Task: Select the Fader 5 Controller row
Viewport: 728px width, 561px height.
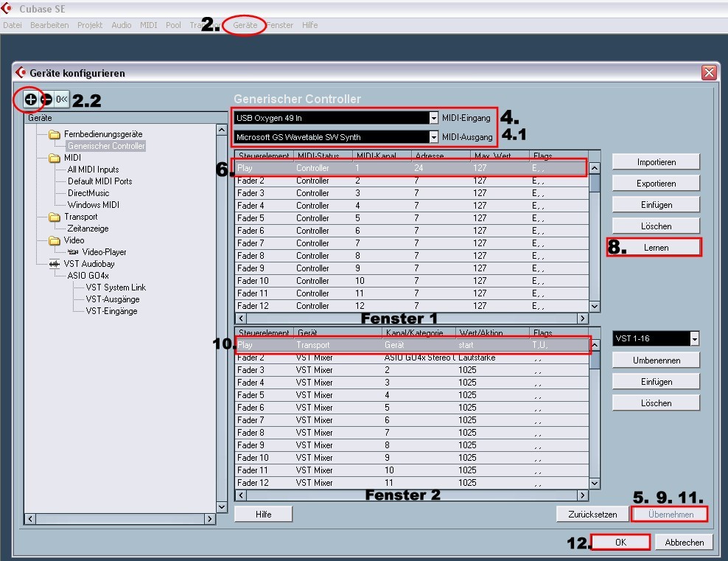Action: pos(411,218)
